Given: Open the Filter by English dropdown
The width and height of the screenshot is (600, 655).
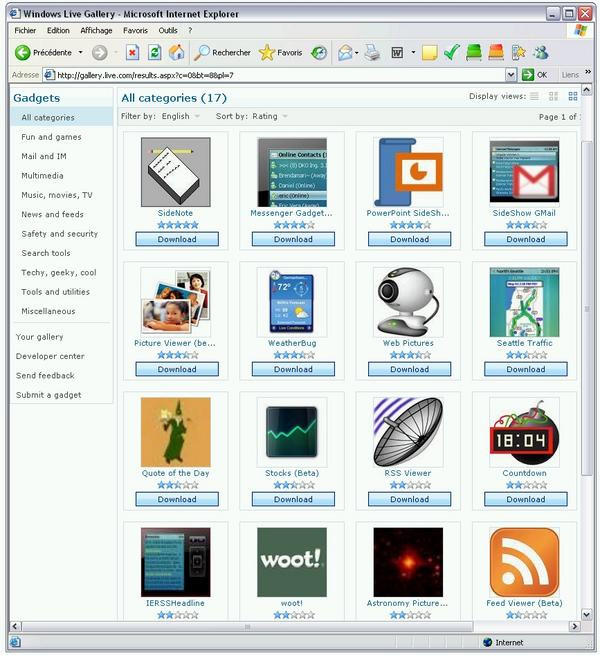Looking at the screenshot, I should 197,117.
